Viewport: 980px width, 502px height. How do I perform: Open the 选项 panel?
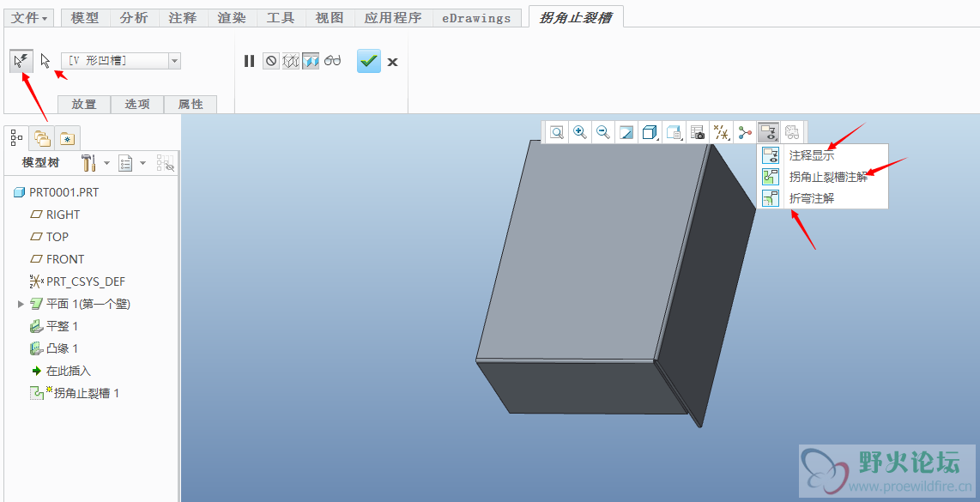pos(137,105)
